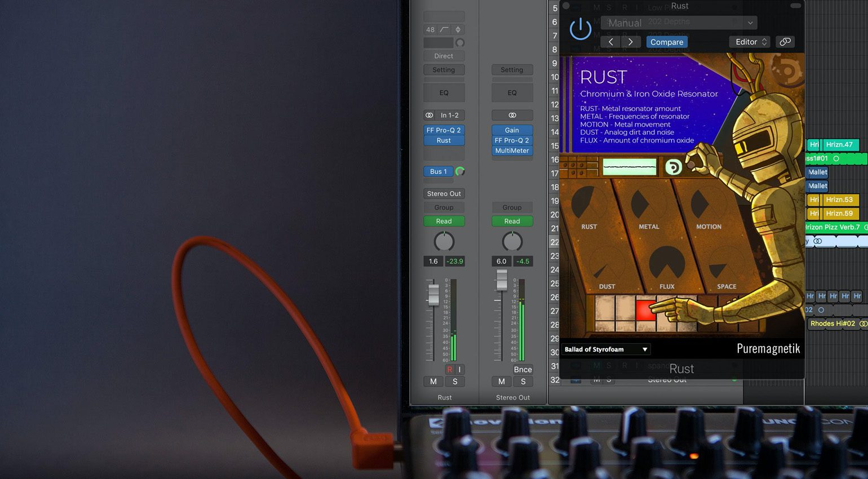This screenshot has height=479, width=868.
Task: Go to next preset with right arrow
Action: click(x=631, y=42)
